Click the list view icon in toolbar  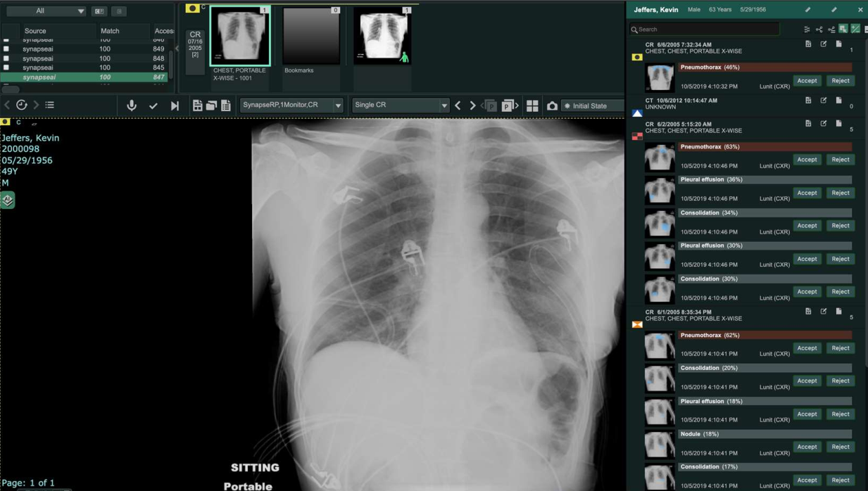(x=50, y=105)
